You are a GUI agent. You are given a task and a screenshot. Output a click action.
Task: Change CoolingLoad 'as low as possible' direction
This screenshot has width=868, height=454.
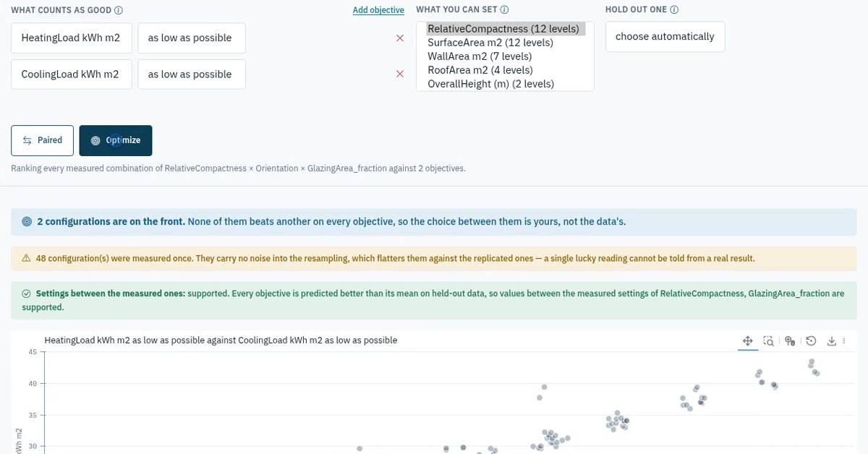[191, 74]
